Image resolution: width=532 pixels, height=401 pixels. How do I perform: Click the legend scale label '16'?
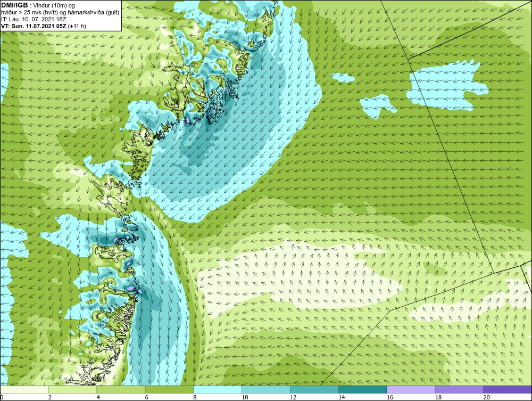click(x=390, y=397)
